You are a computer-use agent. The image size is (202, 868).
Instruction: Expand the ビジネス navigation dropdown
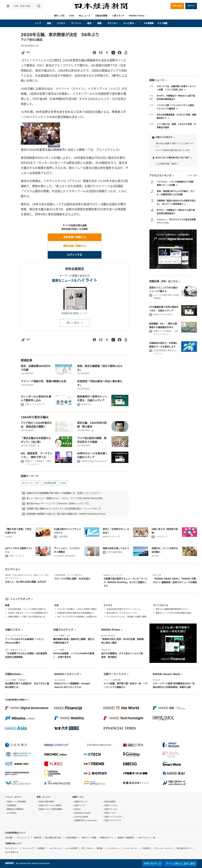tap(62, 23)
